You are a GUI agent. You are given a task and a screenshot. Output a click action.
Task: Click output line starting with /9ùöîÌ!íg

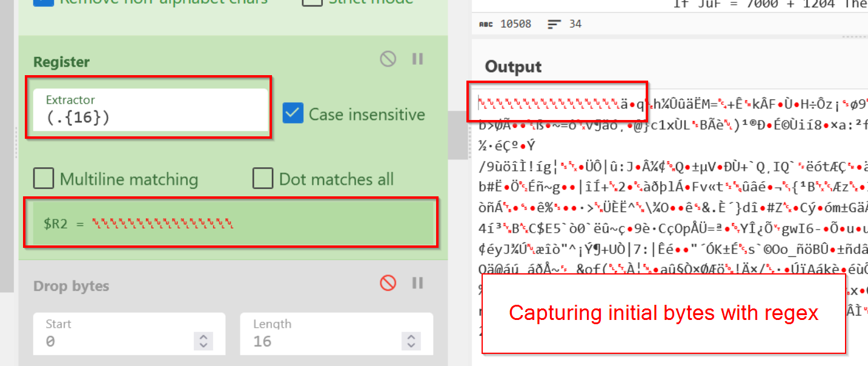pos(673,165)
